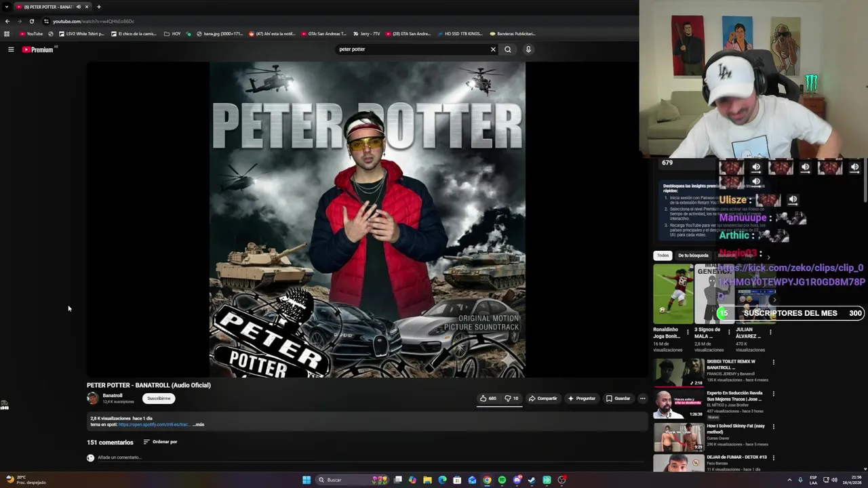Save video with the Guardar button
Image resolution: width=868 pixels, height=488 pixels.
618,399
